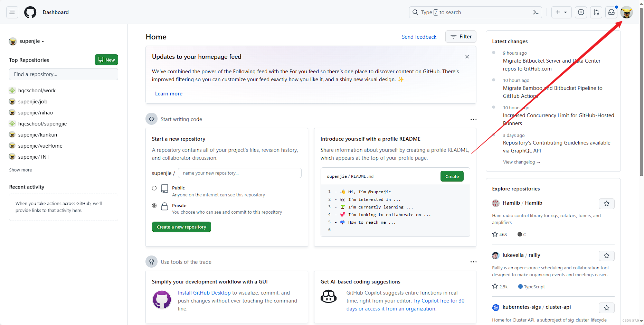Open the hamburger navigation menu
The image size is (644, 325).
[12, 12]
